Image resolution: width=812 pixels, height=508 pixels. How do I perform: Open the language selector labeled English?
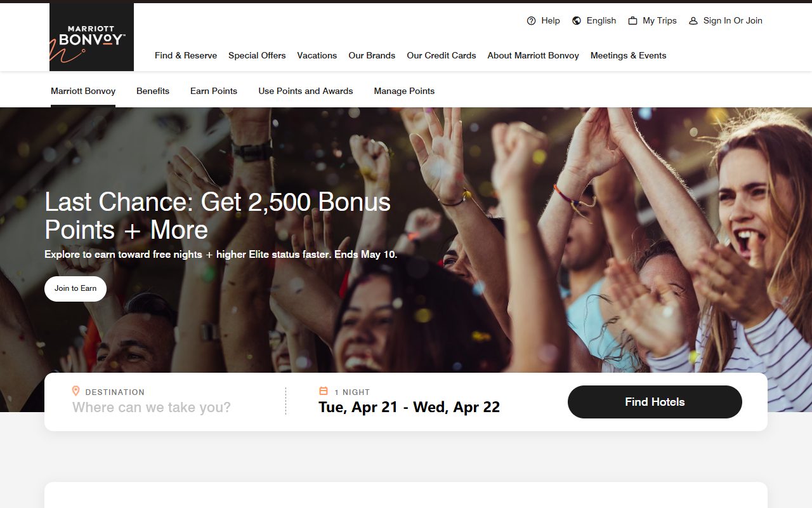coord(600,20)
